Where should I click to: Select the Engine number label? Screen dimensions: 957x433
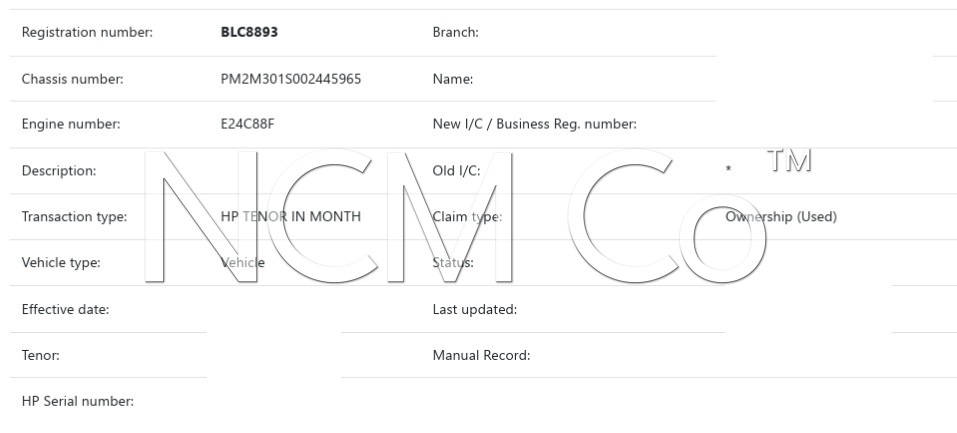pyautogui.click(x=71, y=125)
